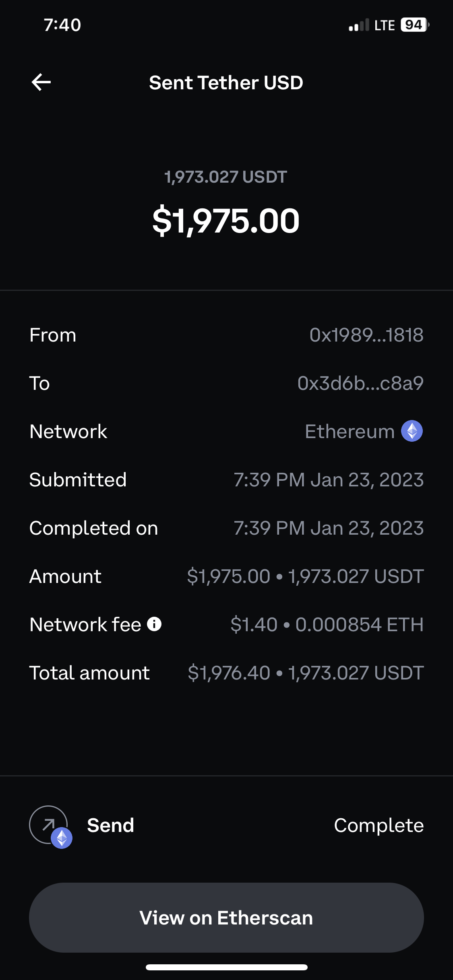The height and width of the screenshot is (980, 453).
Task: Tap the From address 0x1989...1818
Action: coord(366,335)
